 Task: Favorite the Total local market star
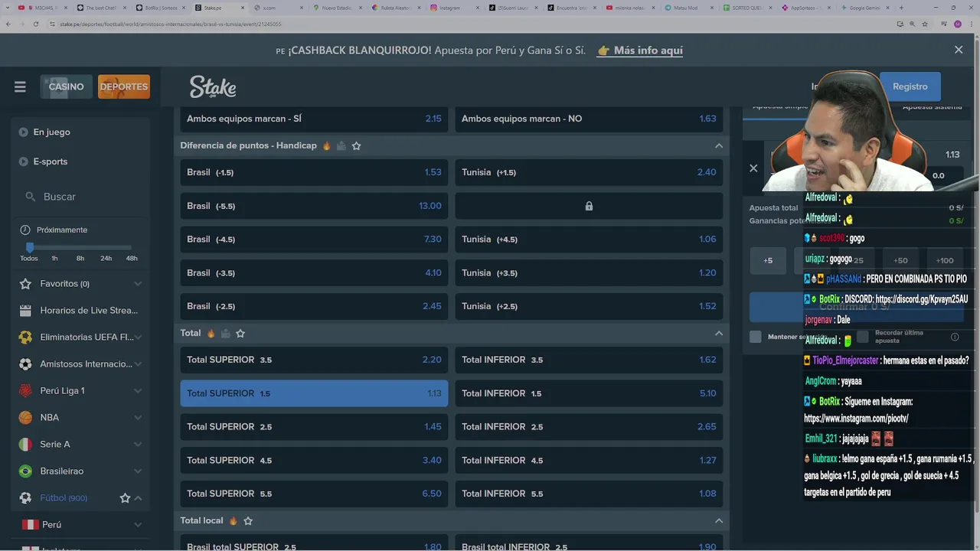[248, 520]
